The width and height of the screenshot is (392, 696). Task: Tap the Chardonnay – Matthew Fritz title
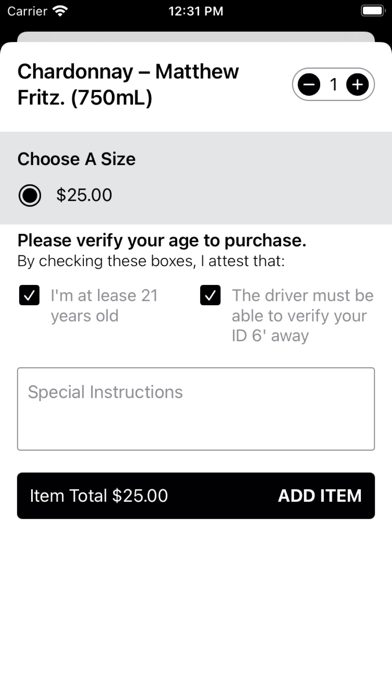click(128, 85)
